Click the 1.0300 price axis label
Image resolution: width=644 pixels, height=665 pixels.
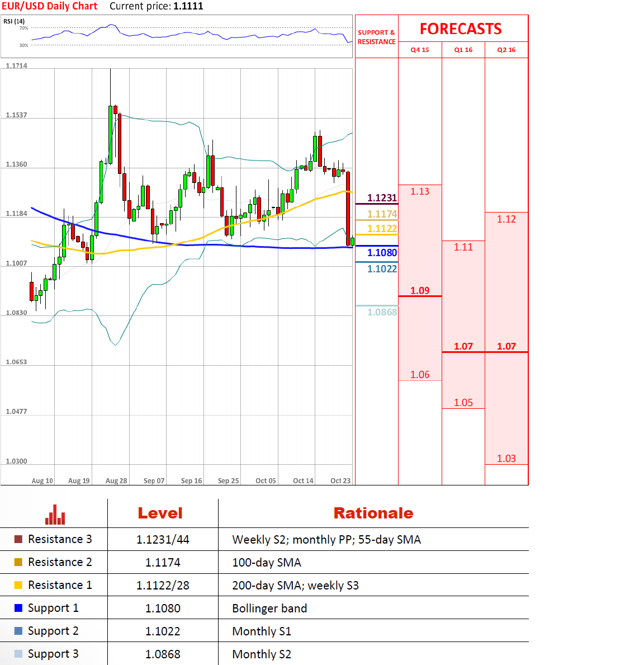pos(16,461)
